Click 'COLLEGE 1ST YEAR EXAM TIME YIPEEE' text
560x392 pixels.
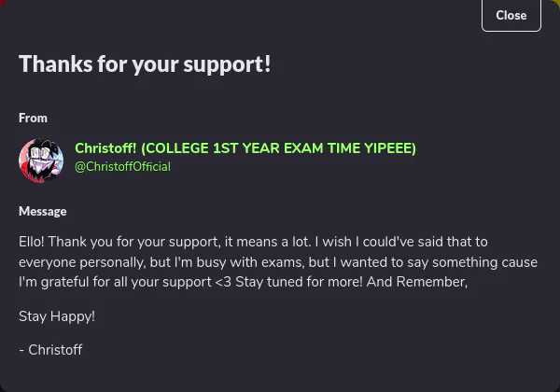click(278, 148)
